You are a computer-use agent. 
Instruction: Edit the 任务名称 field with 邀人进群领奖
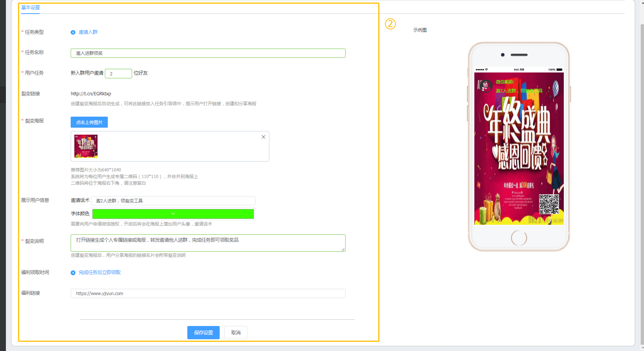[x=208, y=53]
